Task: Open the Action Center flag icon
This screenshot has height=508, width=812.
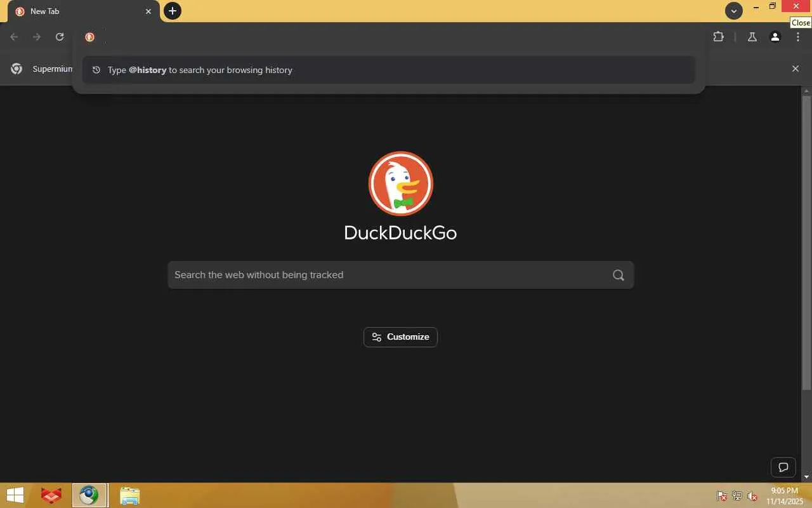Action: point(722,496)
